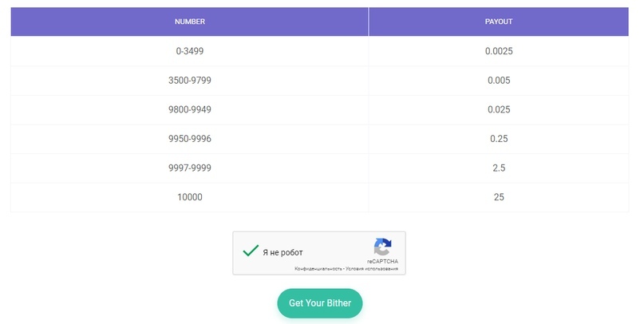Select the 10000 number cell
Image resolution: width=644 pixels, height=324 pixels.
(190, 197)
